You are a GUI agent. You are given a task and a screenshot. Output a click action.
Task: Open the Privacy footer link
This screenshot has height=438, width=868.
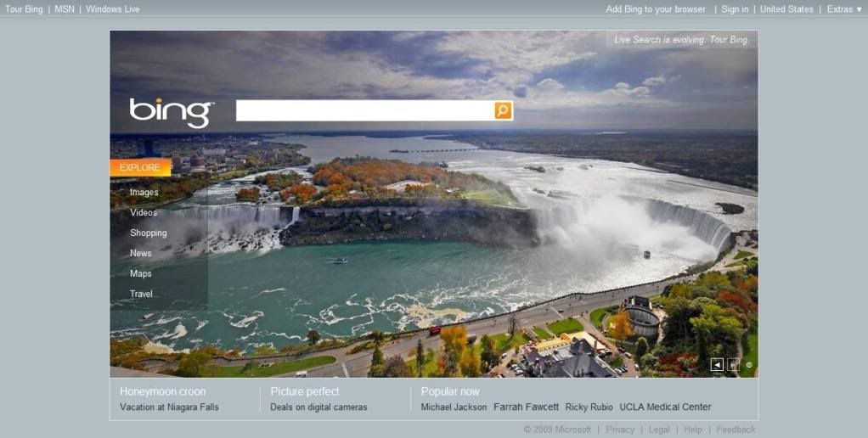click(619, 430)
